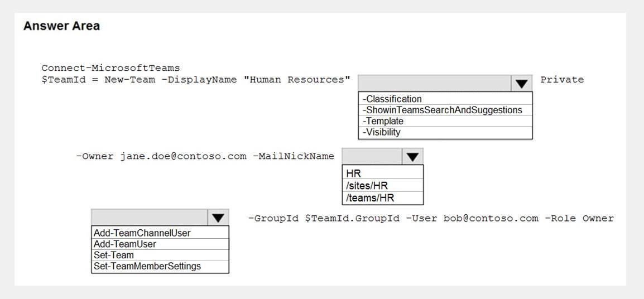Click the bob@contoso.com user text
Image resolution: width=644 pixels, height=299 pixels.
point(491,219)
